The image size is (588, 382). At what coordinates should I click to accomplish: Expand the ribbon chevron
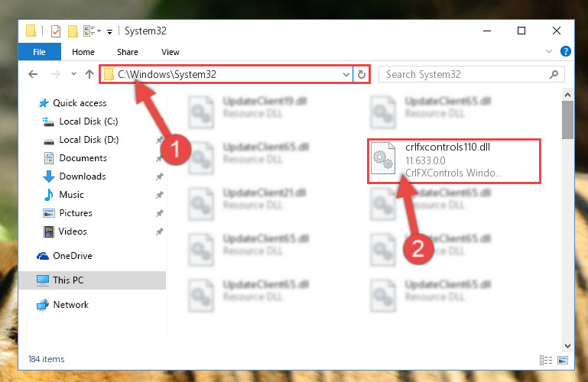[549, 51]
